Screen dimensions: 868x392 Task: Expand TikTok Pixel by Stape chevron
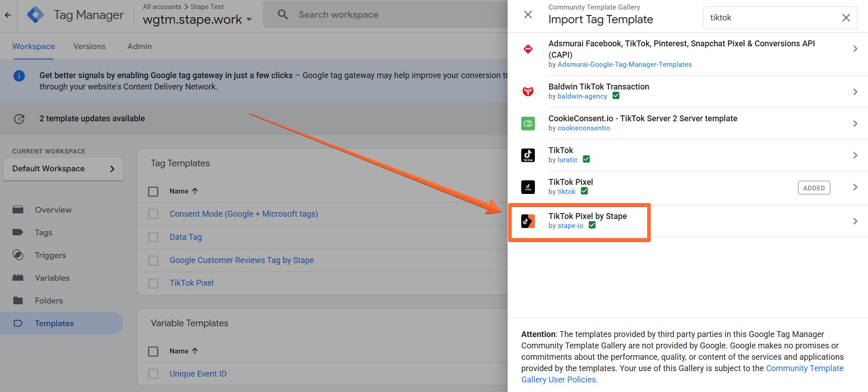(855, 221)
